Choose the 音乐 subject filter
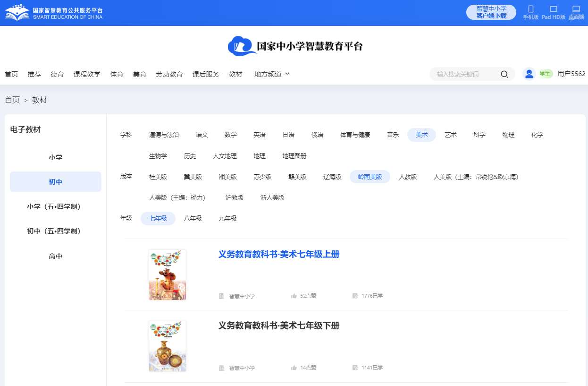The width and height of the screenshot is (588, 386). point(393,135)
